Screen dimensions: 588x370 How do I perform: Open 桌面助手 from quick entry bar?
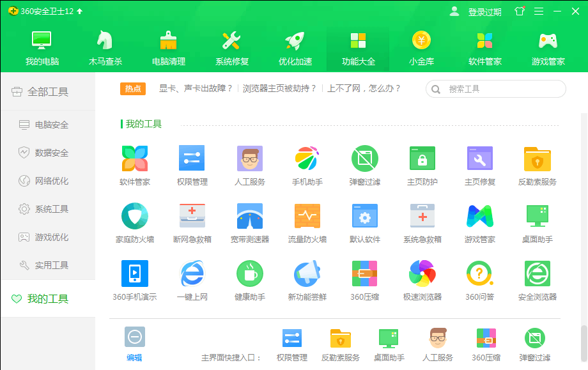coord(389,338)
